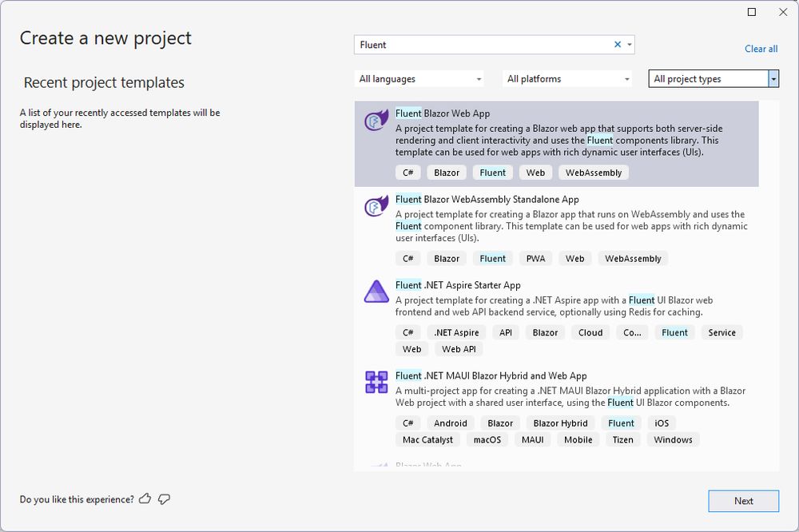799x532 pixels.
Task: Click the Fluent Blazor WebAssembly Standalone App icon
Action: click(376, 207)
